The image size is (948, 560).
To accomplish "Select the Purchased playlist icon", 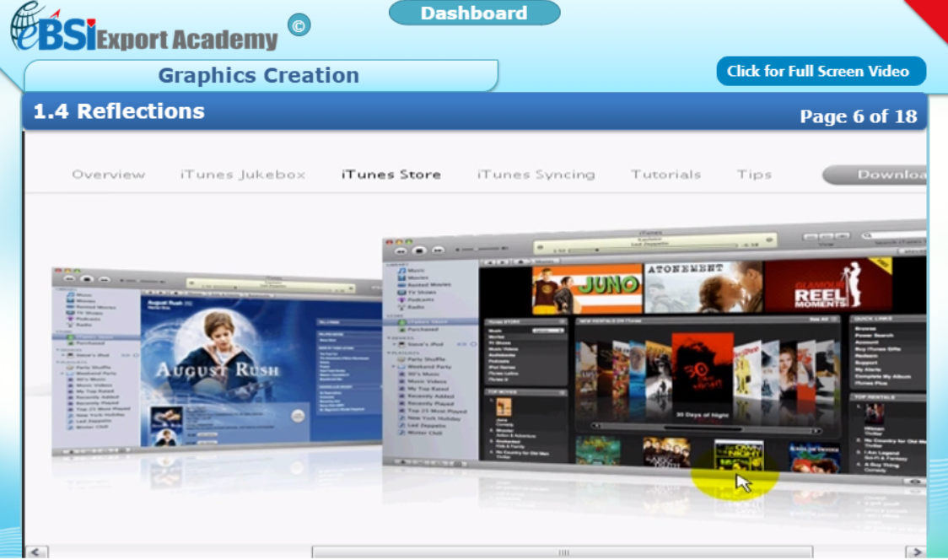I will click(401, 330).
